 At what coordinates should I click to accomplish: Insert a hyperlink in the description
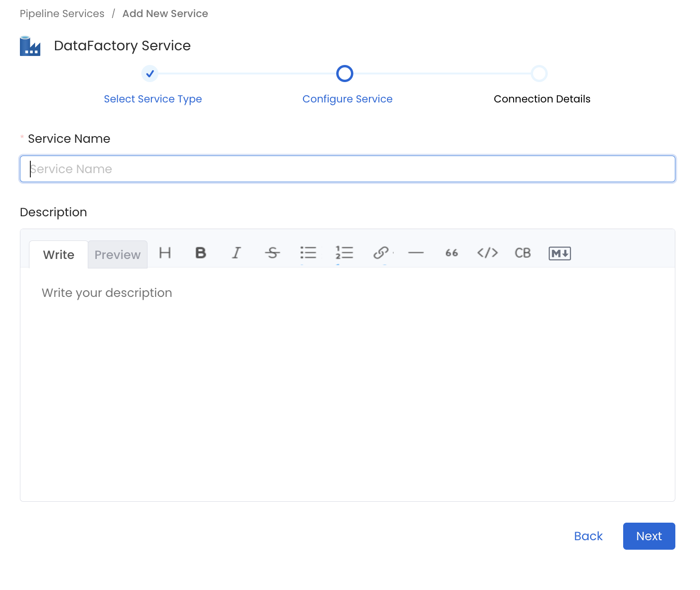tap(380, 253)
